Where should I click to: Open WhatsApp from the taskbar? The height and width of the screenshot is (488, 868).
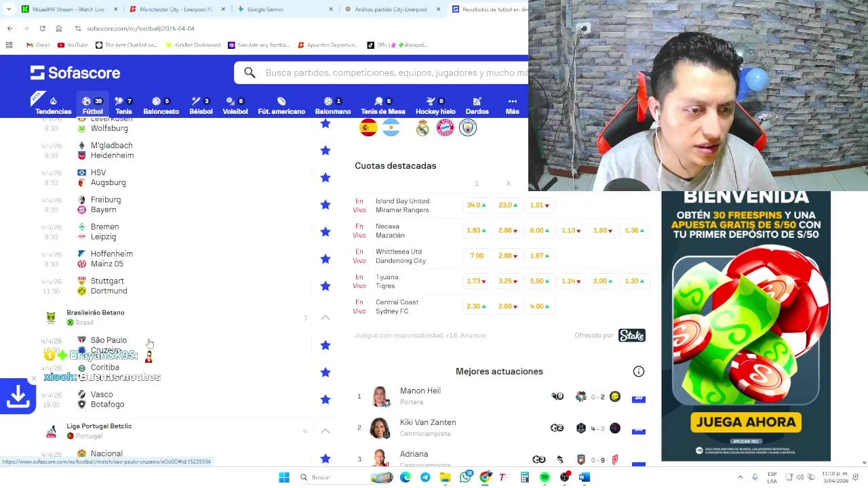465,477
